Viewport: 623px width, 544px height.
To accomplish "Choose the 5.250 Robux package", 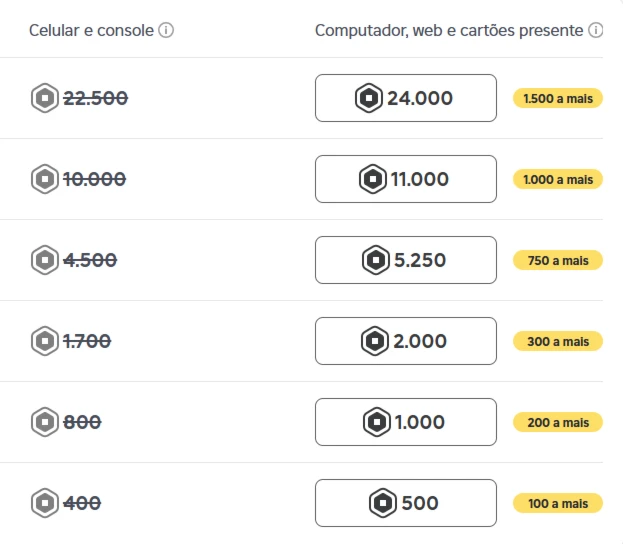I will 406,260.
